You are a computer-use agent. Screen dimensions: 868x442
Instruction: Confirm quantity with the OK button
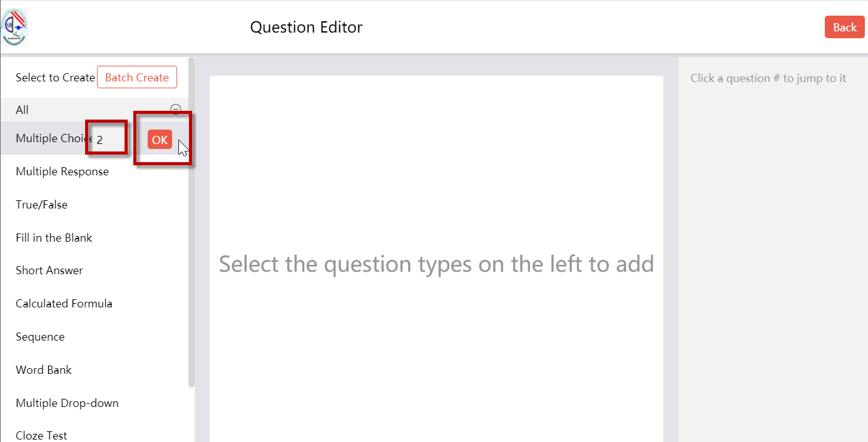[x=160, y=140]
